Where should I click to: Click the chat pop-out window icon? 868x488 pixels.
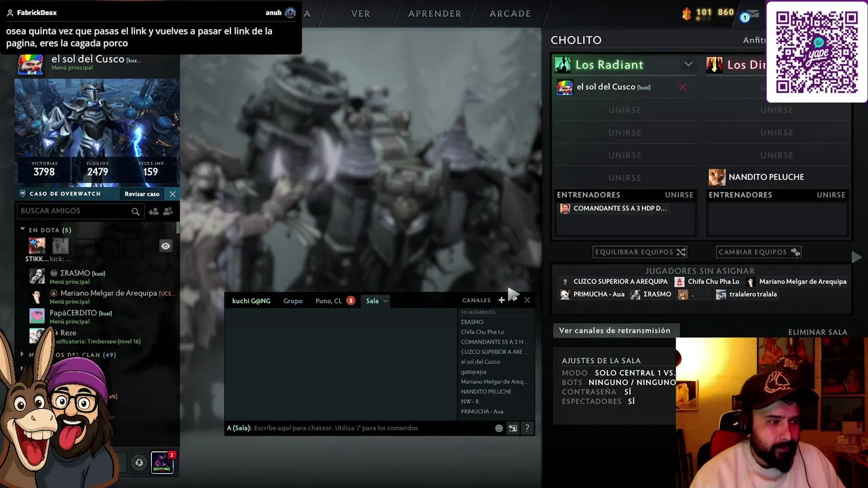[513, 428]
